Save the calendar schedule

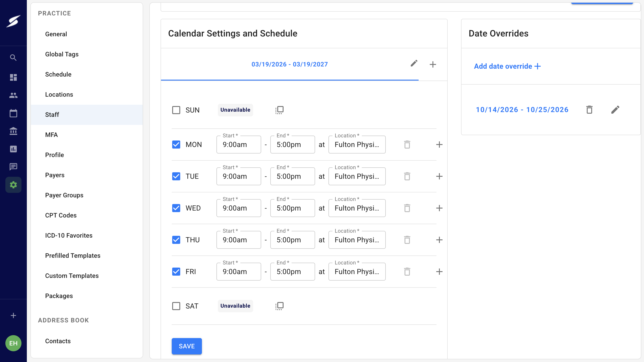(187, 346)
